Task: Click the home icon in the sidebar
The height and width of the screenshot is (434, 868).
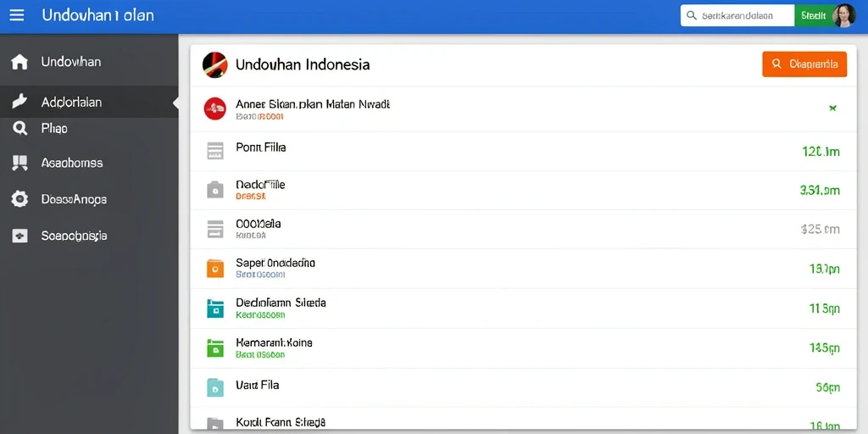Action: 19,62
